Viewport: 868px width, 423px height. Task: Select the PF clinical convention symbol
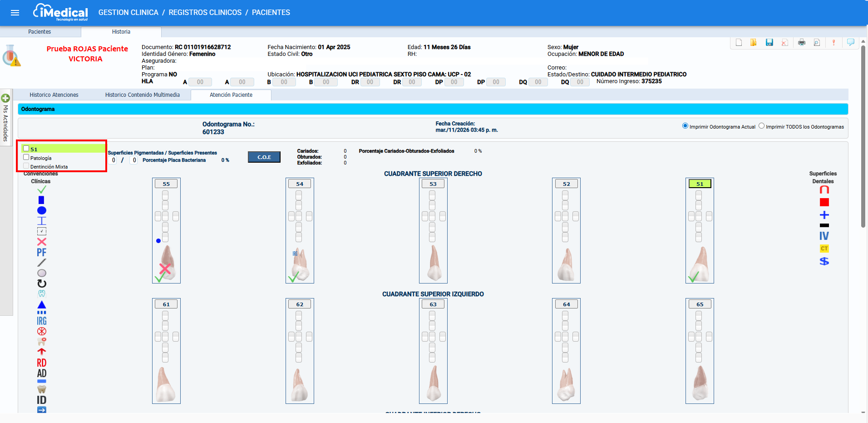pos(42,252)
